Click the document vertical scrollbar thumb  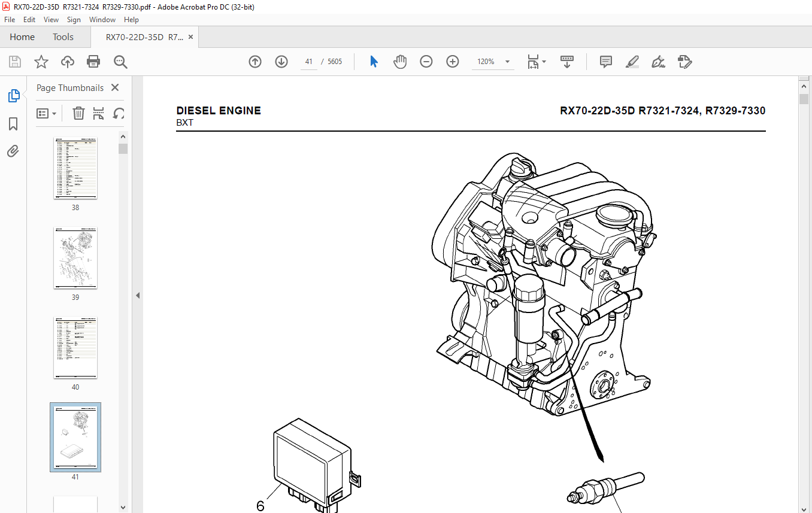coord(804,99)
